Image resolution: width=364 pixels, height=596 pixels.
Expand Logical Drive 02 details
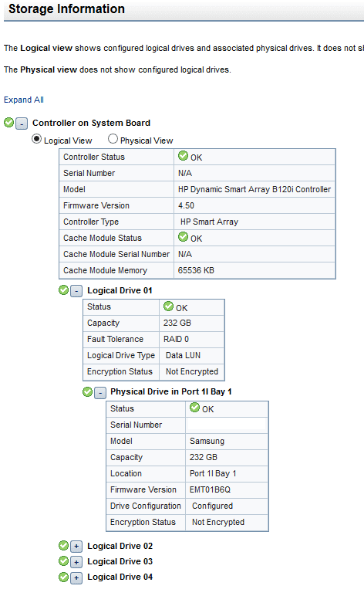(x=76, y=547)
